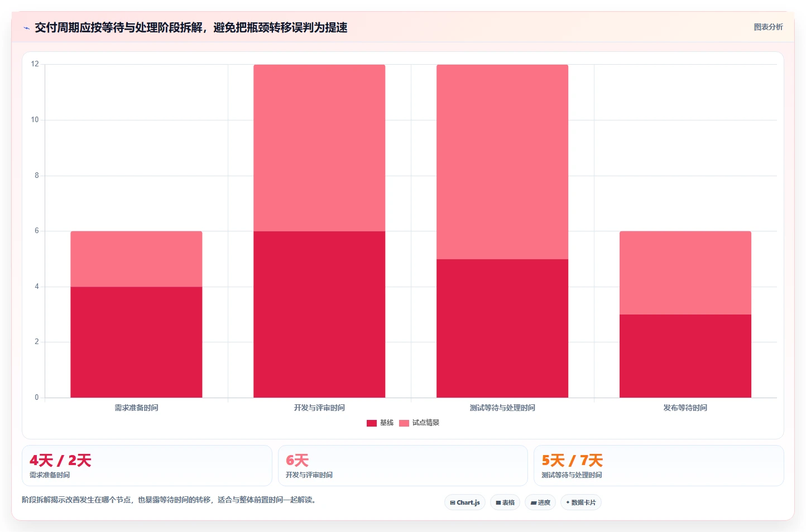
Task: Click the y-axis value 2
Action: point(37,342)
